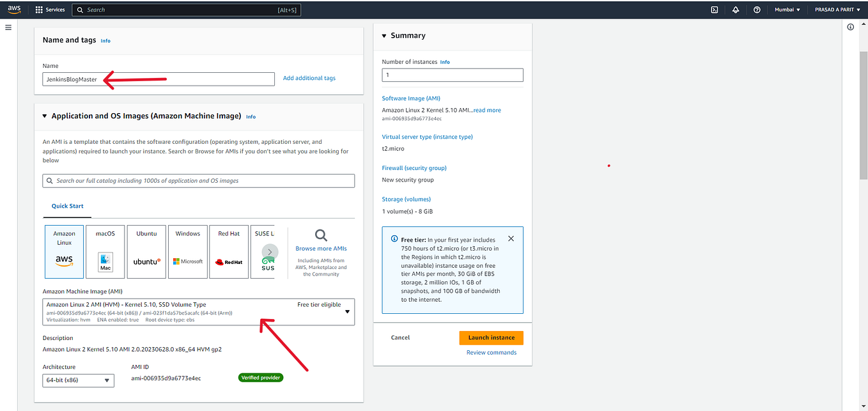Select the SUSE Linux tile
Viewport: 868px width, 411px height.
[x=263, y=251]
